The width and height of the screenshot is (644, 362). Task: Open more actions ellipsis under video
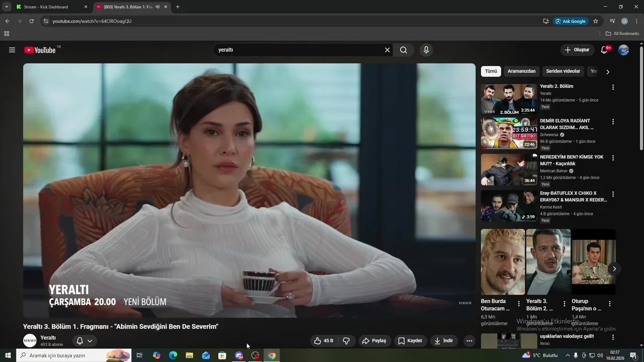click(x=469, y=341)
